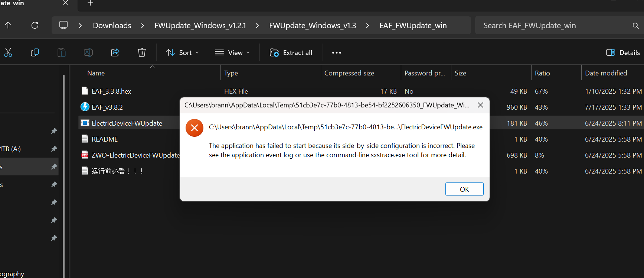Click the This PC monitor icon
644x278 pixels.
tap(63, 25)
